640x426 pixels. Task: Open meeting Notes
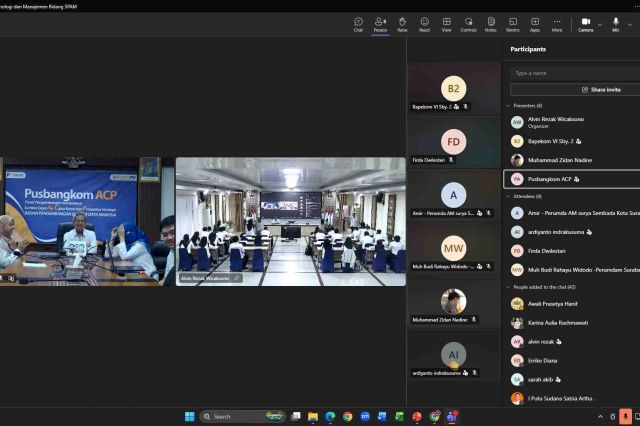(490, 24)
